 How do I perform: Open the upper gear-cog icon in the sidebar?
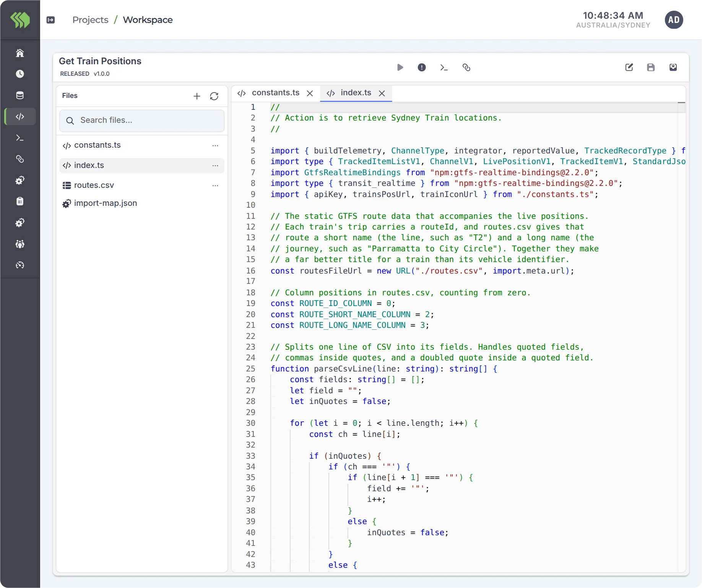(20, 180)
